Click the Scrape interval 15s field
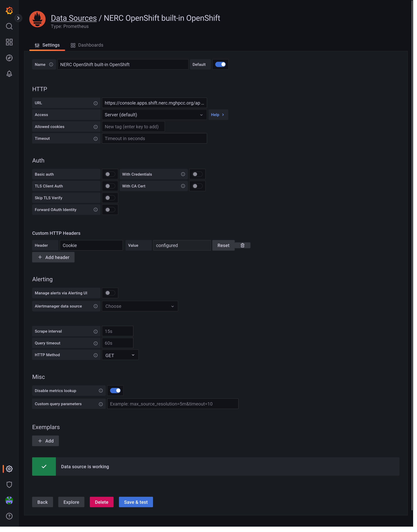 pos(119,335)
